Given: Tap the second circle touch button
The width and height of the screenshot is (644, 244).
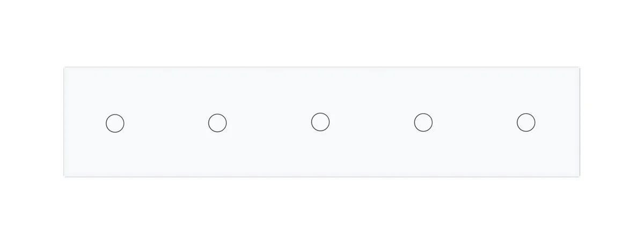Looking at the screenshot, I should tap(217, 123).
